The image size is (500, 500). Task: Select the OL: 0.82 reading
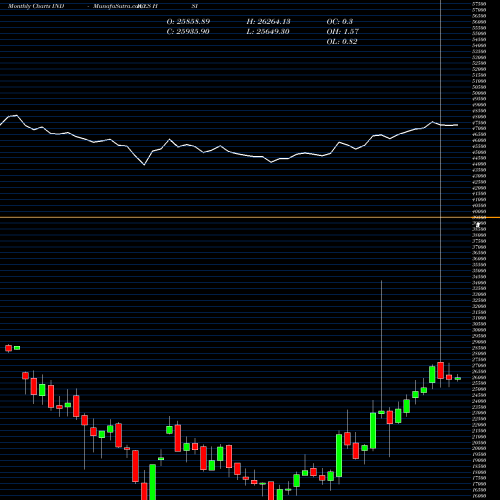[x=342, y=42]
